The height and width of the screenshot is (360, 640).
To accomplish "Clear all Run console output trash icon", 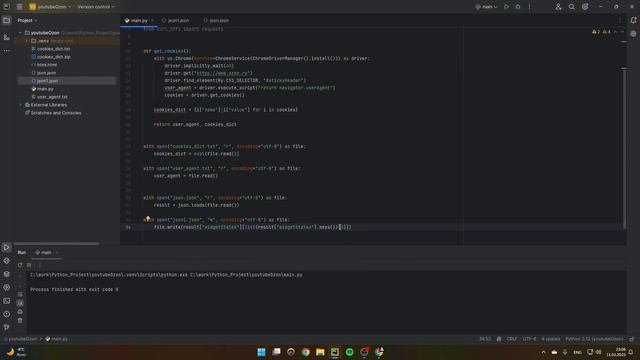I will tap(20, 320).
